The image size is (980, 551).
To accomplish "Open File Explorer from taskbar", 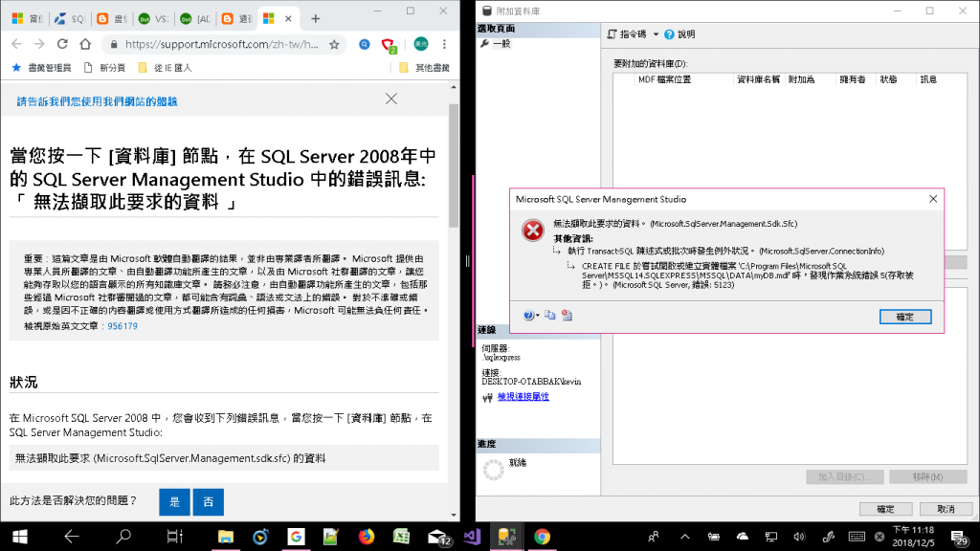I will [225, 537].
